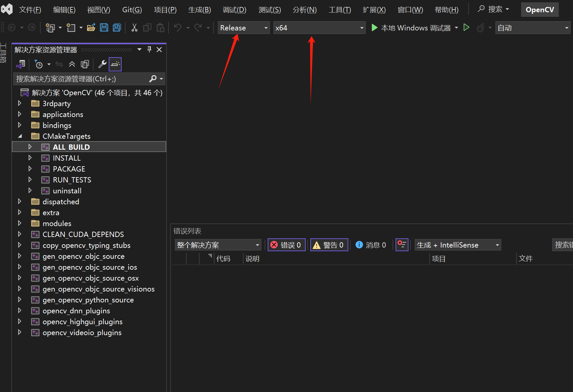Open the 编辑(E) menu
This screenshot has width=573, height=392.
tap(64, 10)
